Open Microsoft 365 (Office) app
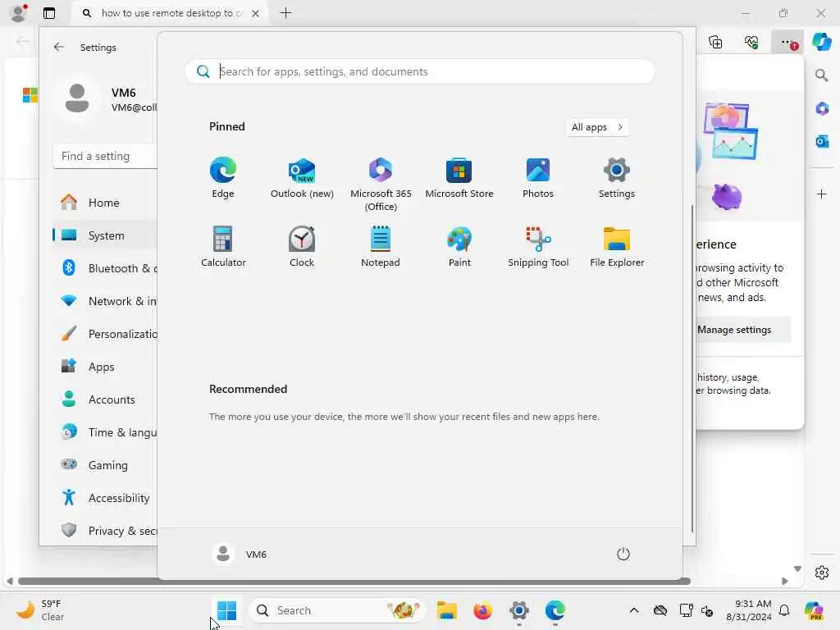The height and width of the screenshot is (630, 840). coord(381,185)
